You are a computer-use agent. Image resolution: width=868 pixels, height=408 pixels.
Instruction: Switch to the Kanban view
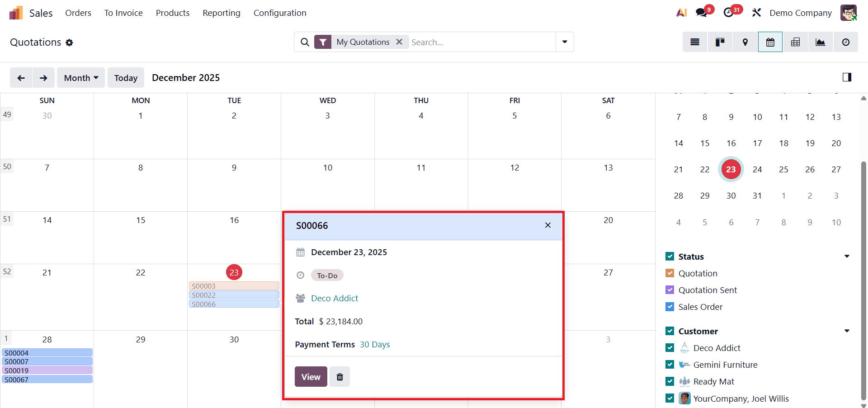pyautogui.click(x=720, y=42)
